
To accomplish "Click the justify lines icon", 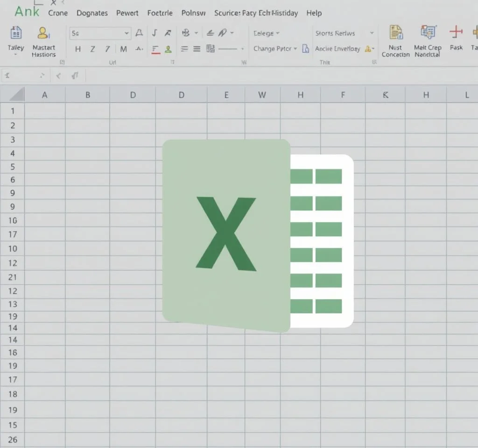I will tap(197, 49).
